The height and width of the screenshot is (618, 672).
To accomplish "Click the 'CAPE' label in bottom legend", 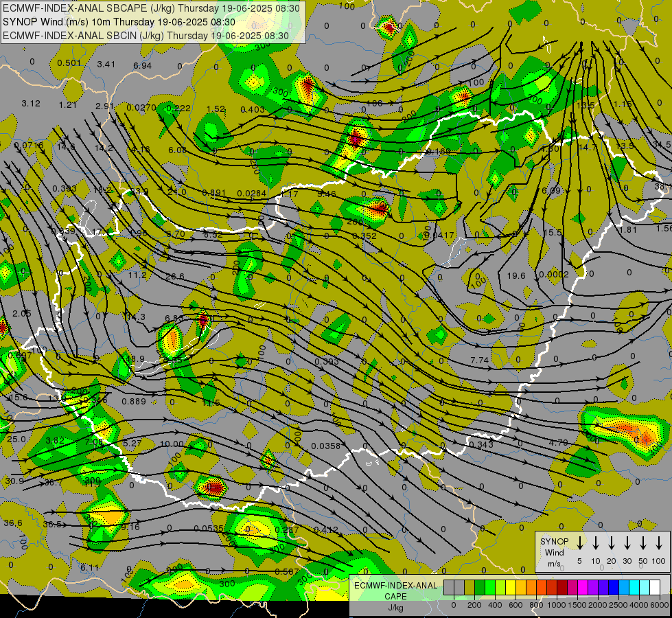I will 395,596.
